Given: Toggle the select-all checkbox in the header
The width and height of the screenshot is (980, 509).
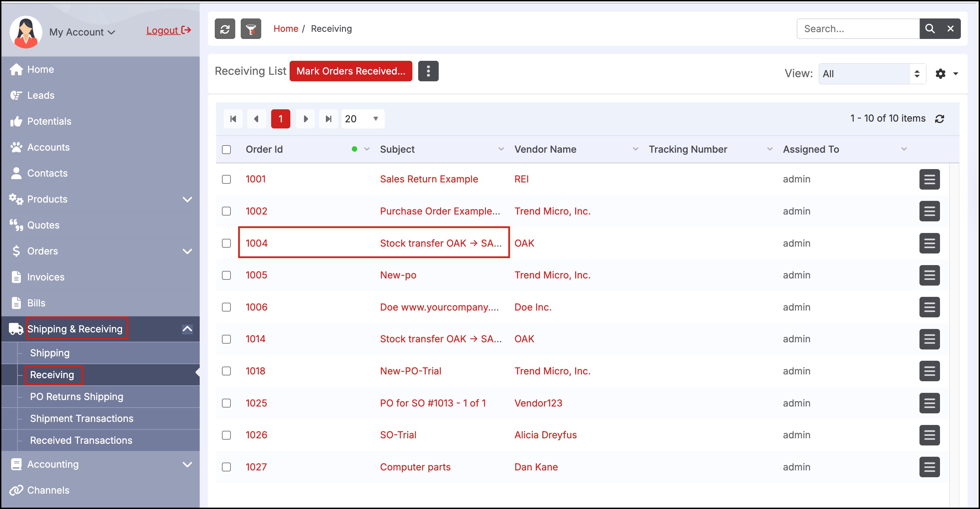Looking at the screenshot, I should pyautogui.click(x=226, y=149).
